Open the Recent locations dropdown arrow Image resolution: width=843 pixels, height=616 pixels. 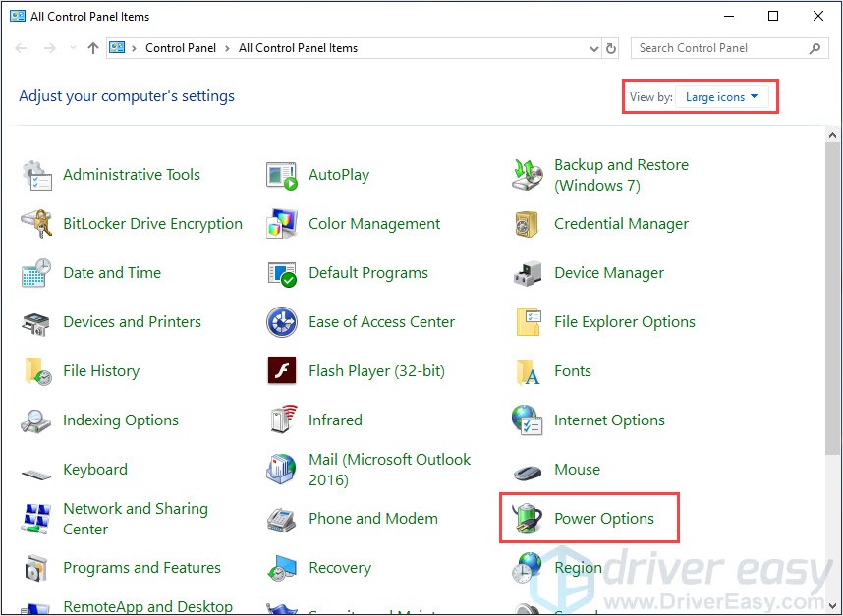tap(73, 48)
